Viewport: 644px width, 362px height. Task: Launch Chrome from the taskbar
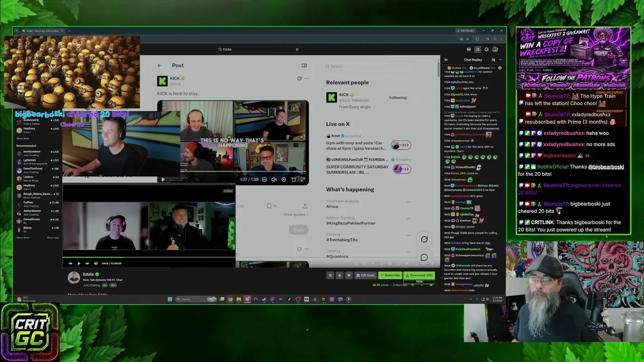click(x=230, y=299)
